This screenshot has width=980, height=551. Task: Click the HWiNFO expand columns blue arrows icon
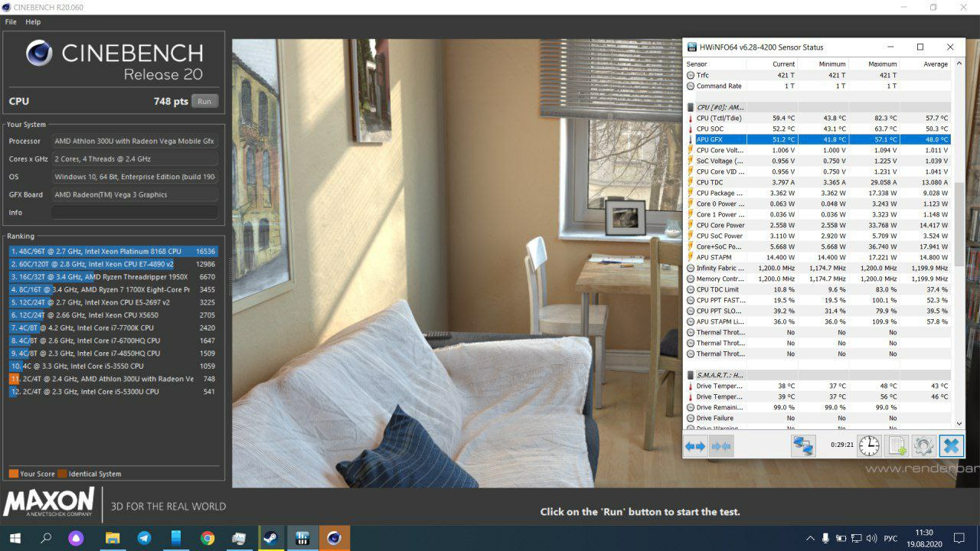coord(695,446)
